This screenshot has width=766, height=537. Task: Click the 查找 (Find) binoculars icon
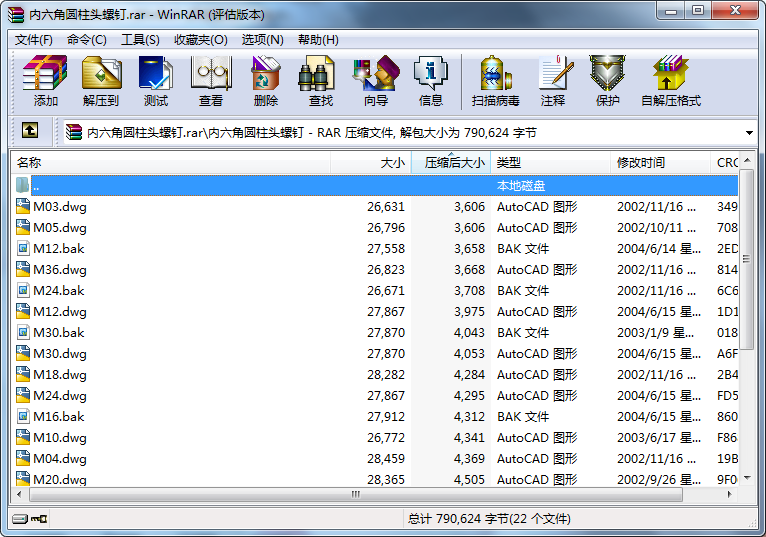(x=320, y=81)
